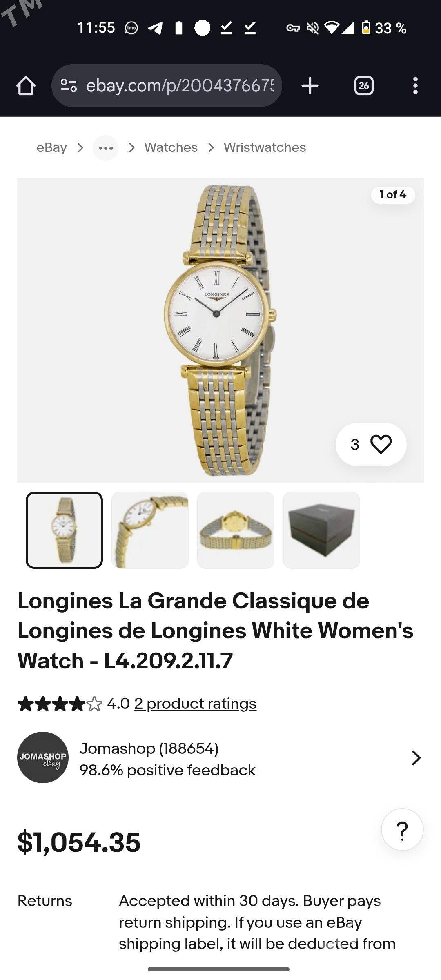441x980 pixels.
Task: Open site settings icon in address bar
Action: click(69, 86)
